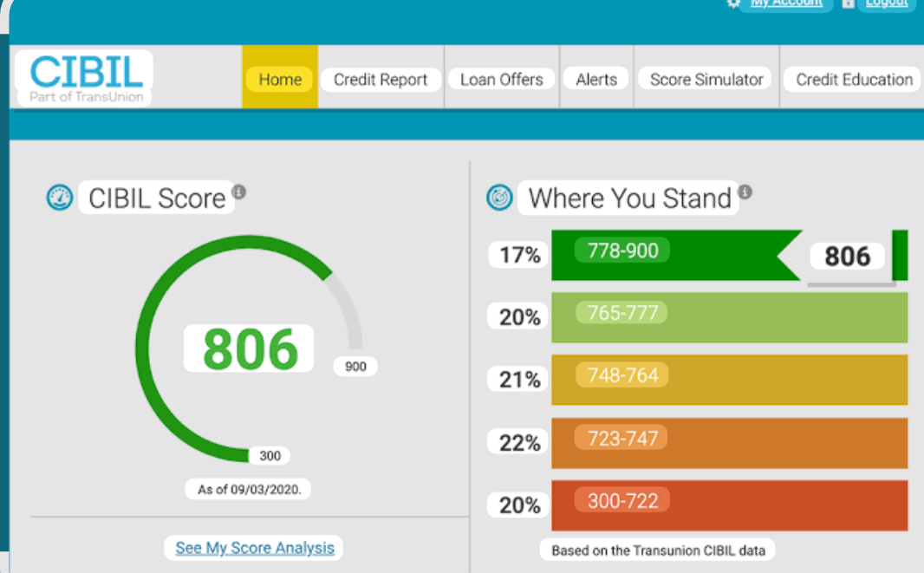Screen dimensions: 924x573
Task: Click the 806 marker on the top range bar
Action: 848,257
